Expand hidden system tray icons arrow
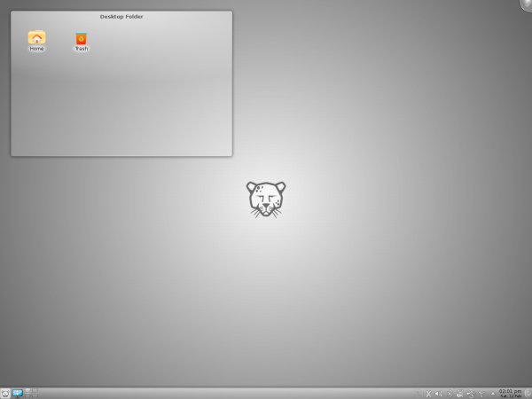The height and width of the screenshot is (399, 532). coord(493,394)
